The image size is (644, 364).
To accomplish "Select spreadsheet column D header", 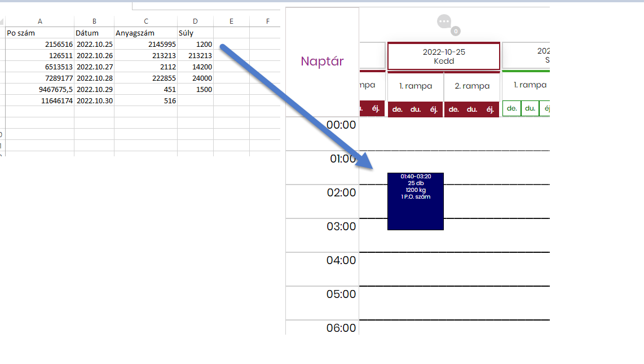I will (x=195, y=21).
